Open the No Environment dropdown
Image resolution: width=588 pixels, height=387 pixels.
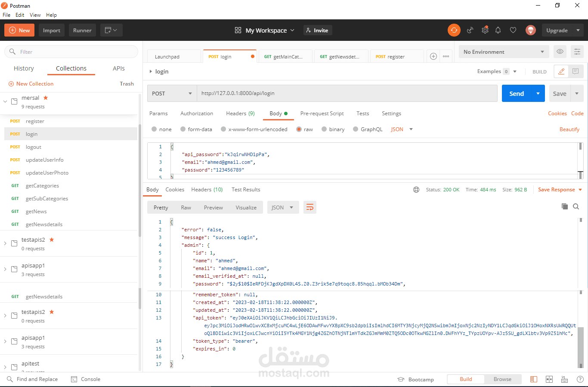503,52
